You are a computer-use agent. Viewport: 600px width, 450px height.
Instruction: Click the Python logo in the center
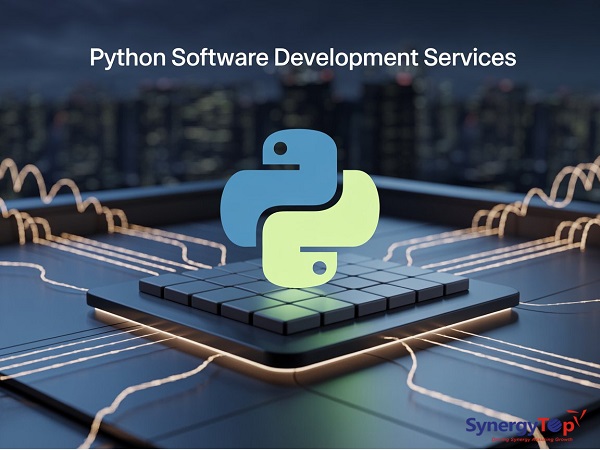(300, 208)
